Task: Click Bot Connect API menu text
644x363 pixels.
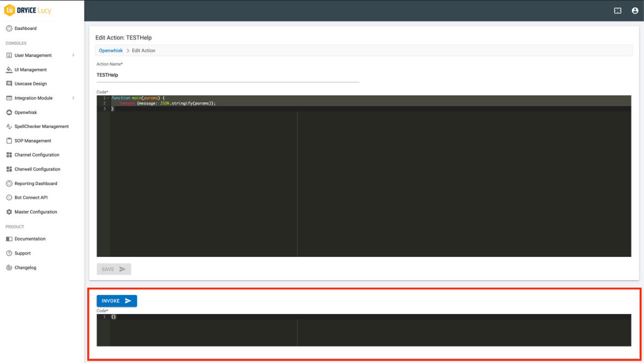Action: 31,197
